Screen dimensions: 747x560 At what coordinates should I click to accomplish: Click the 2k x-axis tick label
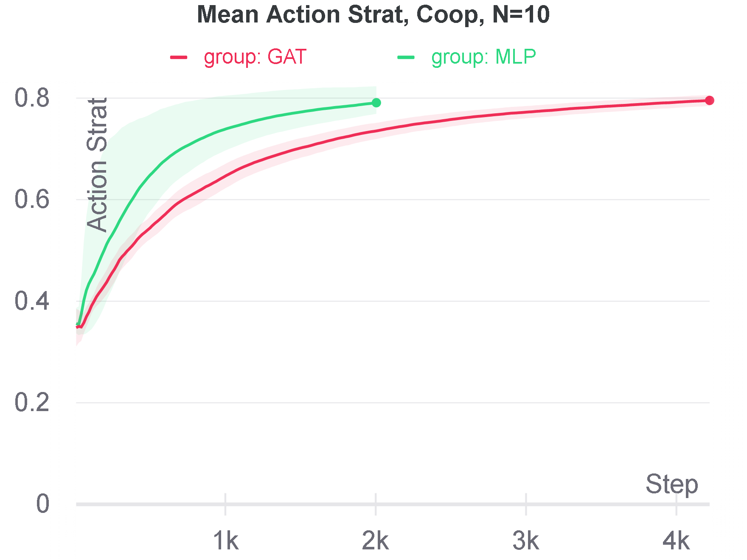point(376,541)
